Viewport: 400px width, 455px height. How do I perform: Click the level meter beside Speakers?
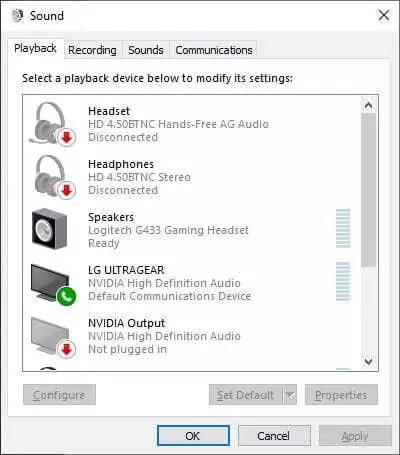pos(343,228)
